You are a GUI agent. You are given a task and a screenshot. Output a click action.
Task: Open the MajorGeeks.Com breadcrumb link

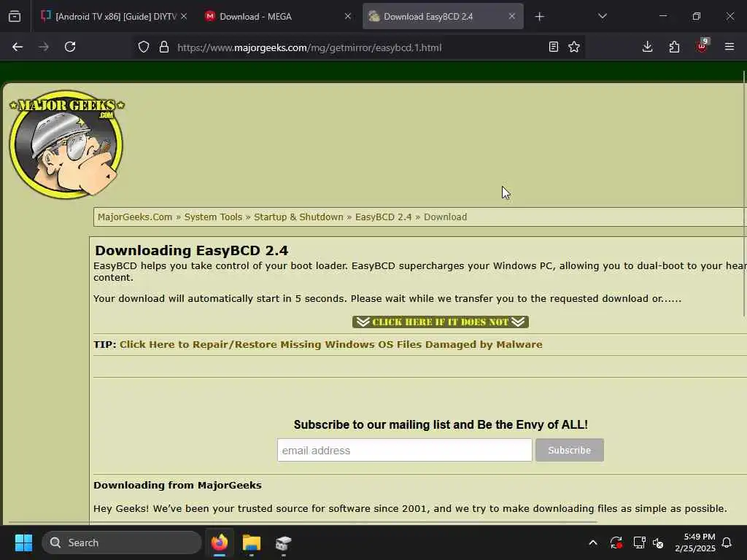pos(135,217)
